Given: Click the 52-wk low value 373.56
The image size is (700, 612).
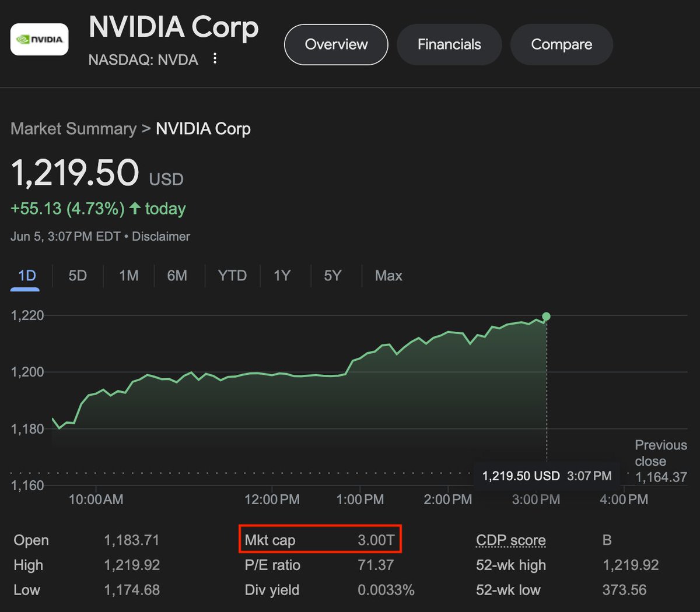Looking at the screenshot, I should pyautogui.click(x=625, y=590).
